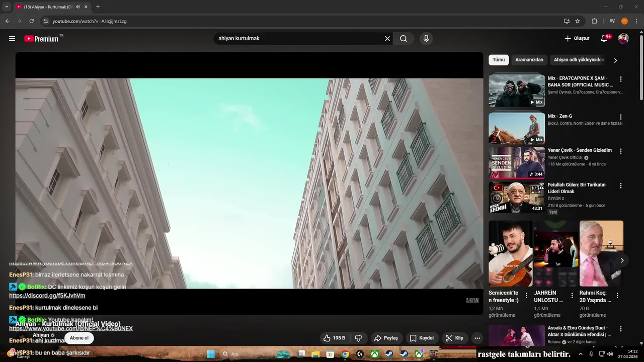This screenshot has height=362, width=644.
Task: Mute the tab via speaker icon
Action: pos(77,7)
